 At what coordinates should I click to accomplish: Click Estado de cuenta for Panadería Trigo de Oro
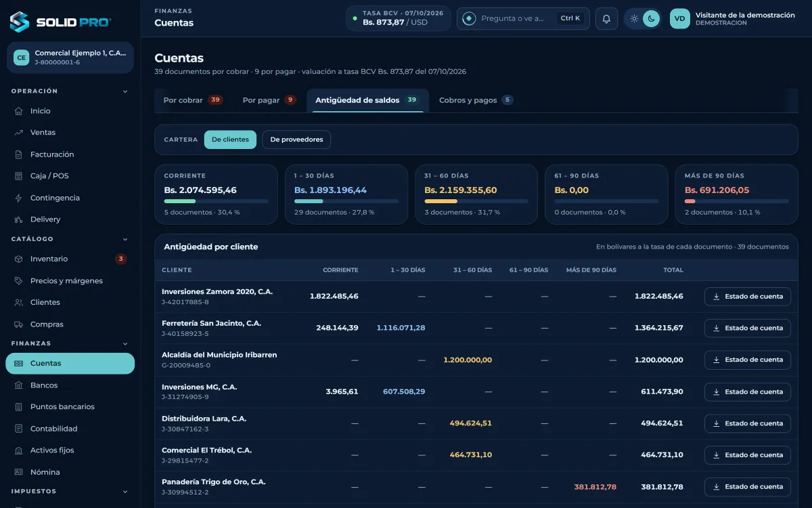pos(748,487)
